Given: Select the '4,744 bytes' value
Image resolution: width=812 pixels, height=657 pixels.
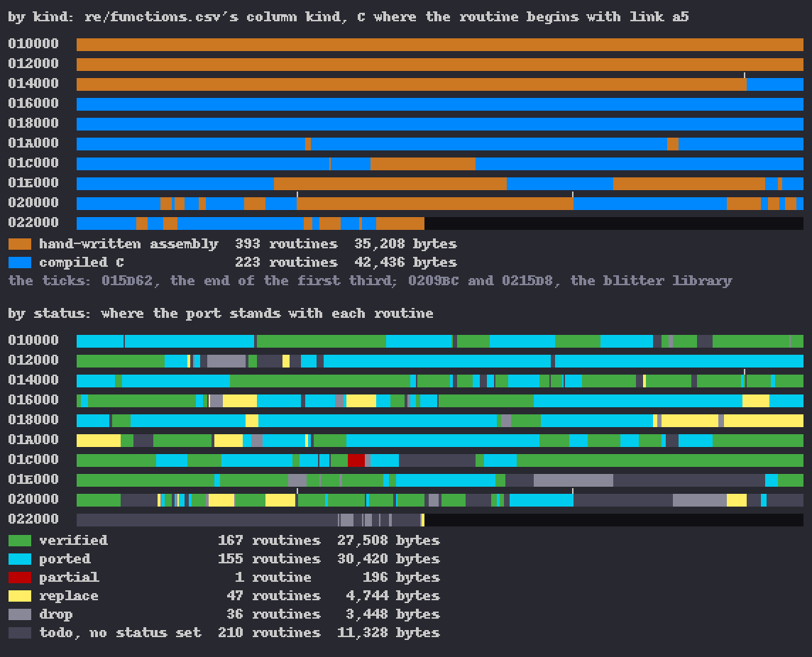Looking at the screenshot, I should pyautogui.click(x=393, y=596).
